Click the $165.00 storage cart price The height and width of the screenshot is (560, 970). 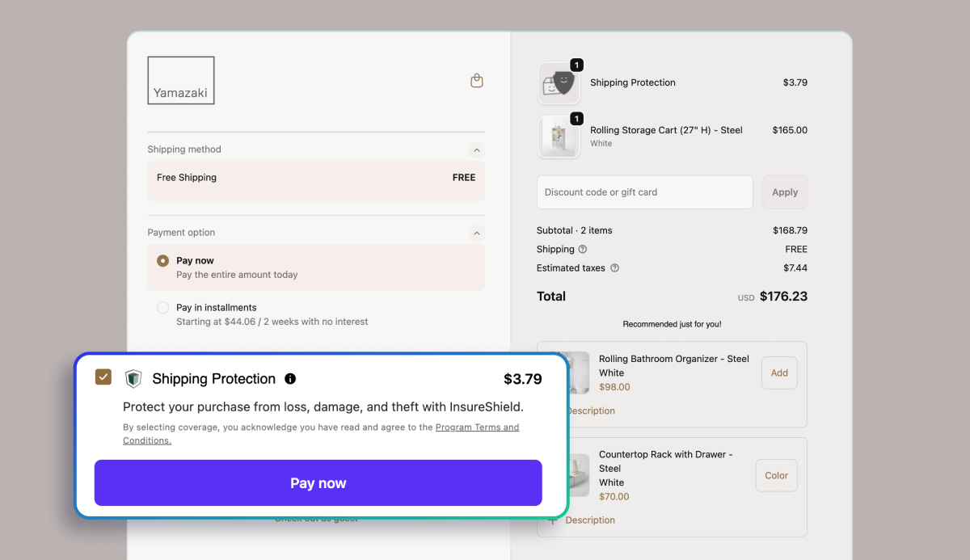click(x=790, y=130)
